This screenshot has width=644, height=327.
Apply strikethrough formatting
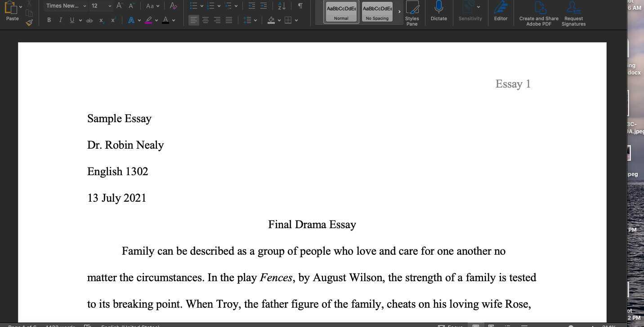pyautogui.click(x=89, y=20)
